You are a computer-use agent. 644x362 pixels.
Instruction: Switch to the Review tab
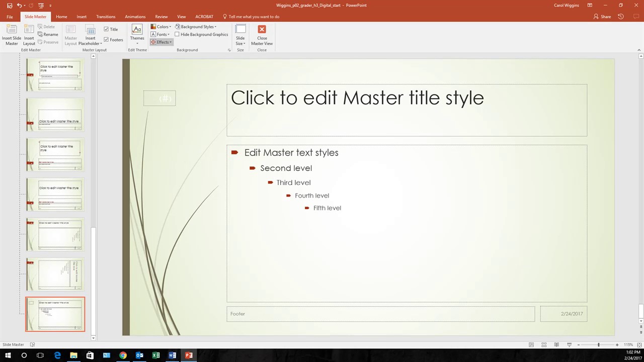coord(162,17)
